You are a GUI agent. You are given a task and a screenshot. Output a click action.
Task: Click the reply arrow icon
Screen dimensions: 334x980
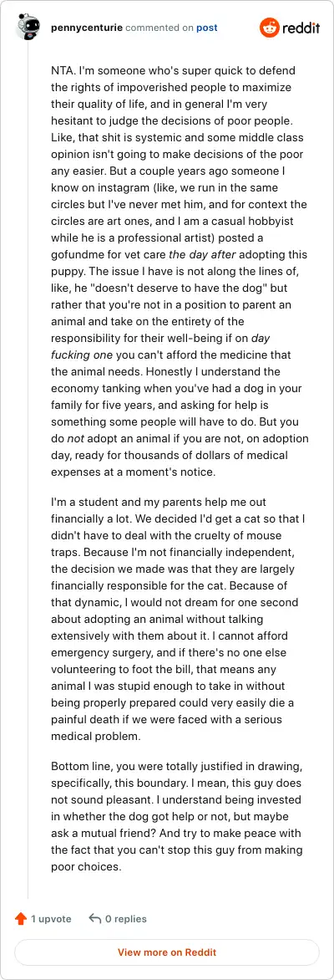pyautogui.click(x=95, y=919)
